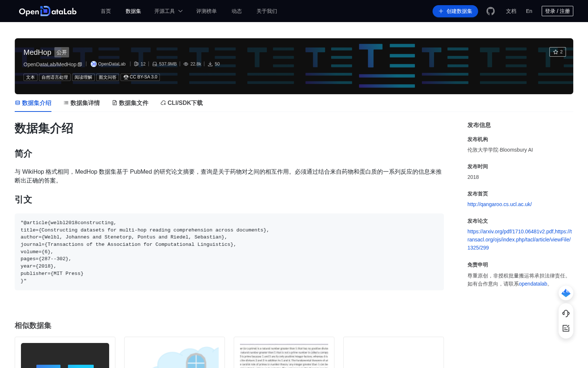Viewport: 588px width, 368px height.
Task: Open the CLI/SDK下载 tab
Action: tap(182, 103)
